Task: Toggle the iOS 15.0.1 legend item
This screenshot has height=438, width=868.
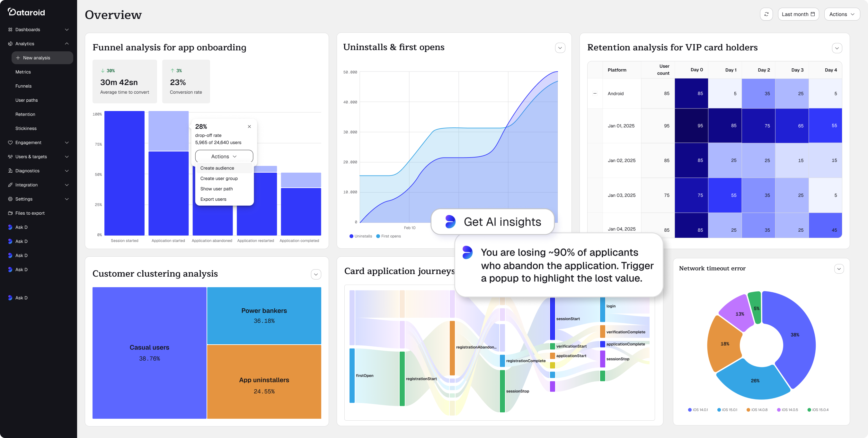Action: 727,410
